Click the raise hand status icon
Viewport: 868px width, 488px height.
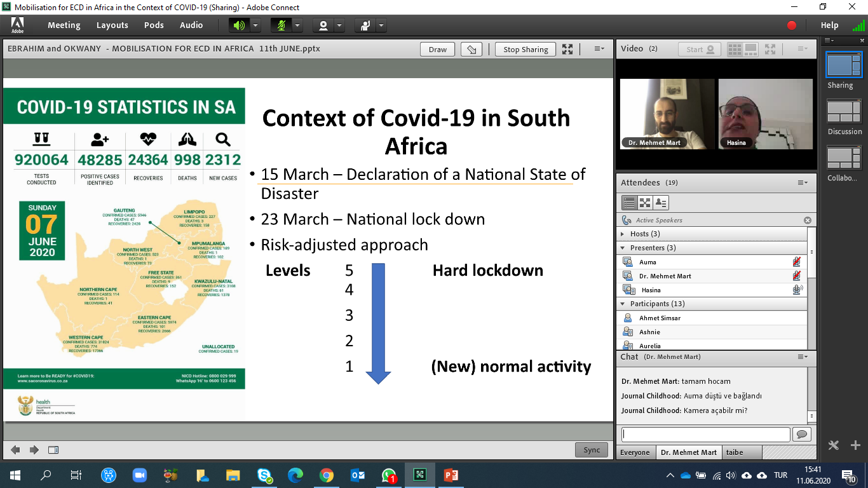365,25
